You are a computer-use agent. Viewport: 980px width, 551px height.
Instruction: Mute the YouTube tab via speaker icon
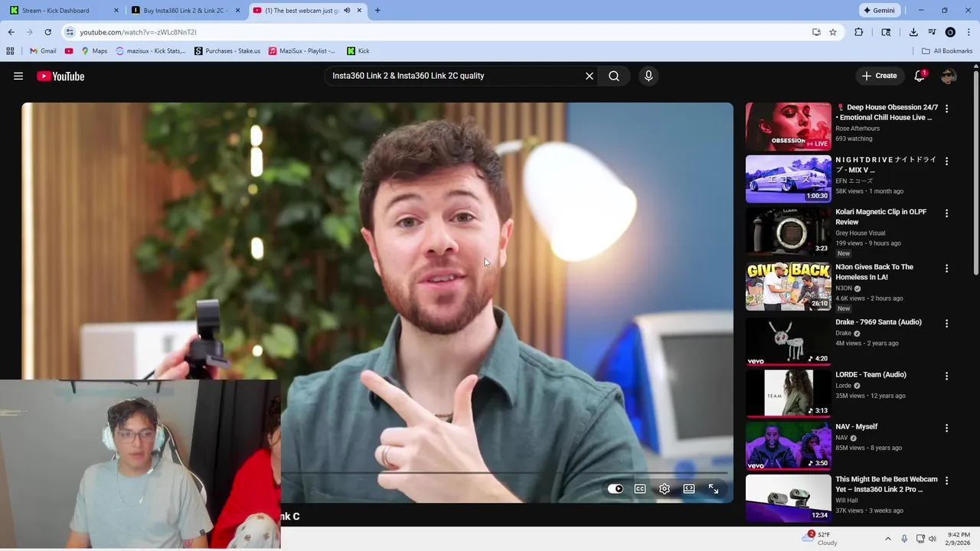(347, 11)
